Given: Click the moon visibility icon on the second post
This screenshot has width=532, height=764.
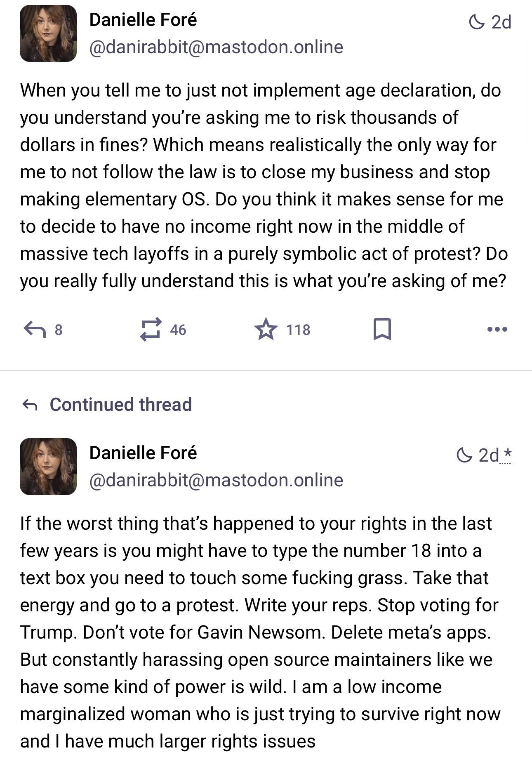Looking at the screenshot, I should (464, 455).
